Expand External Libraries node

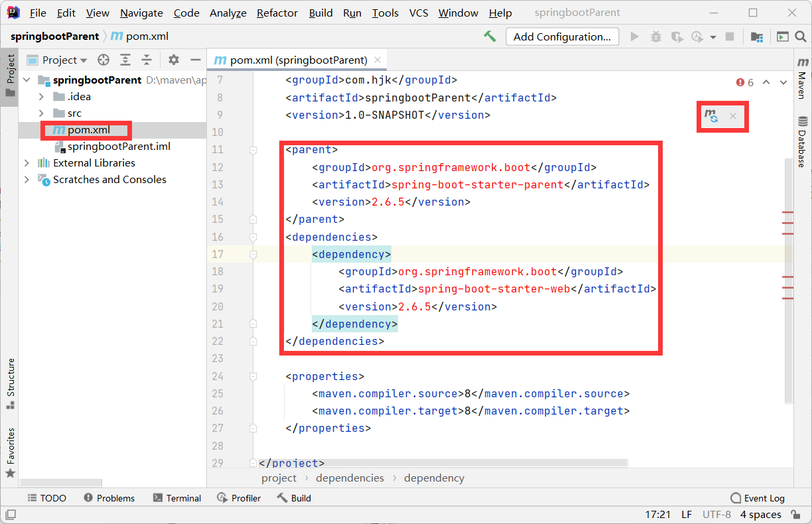27,163
